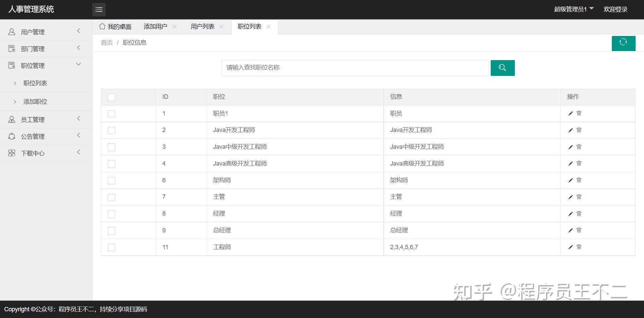This screenshot has width=644, height=318.
Task: Click the 职位信息 breadcrumb text
Action: tap(135, 43)
